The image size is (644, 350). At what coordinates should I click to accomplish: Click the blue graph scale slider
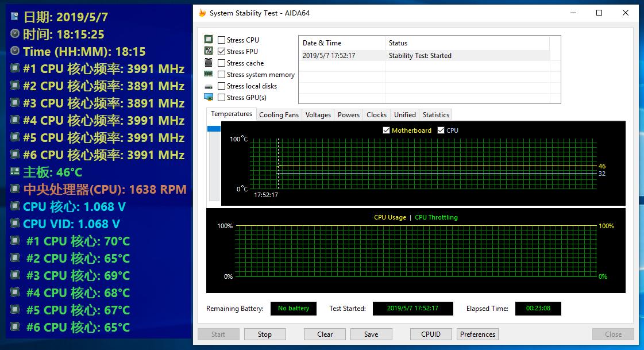pos(214,129)
